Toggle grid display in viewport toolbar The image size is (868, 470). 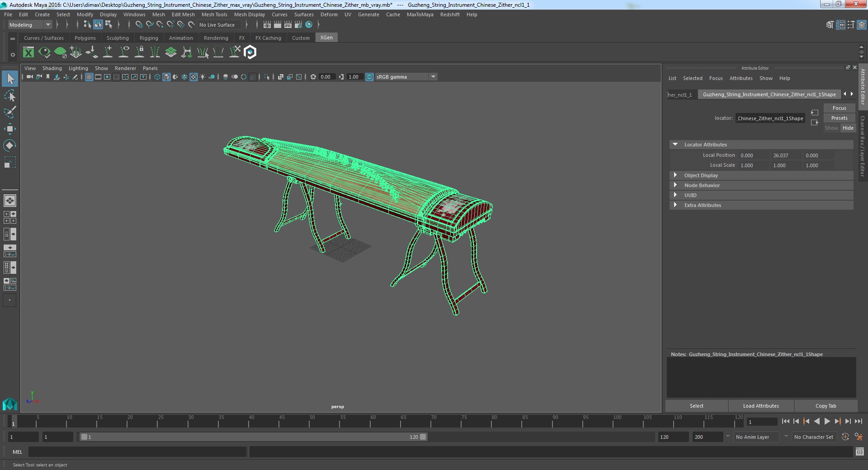tap(89, 77)
